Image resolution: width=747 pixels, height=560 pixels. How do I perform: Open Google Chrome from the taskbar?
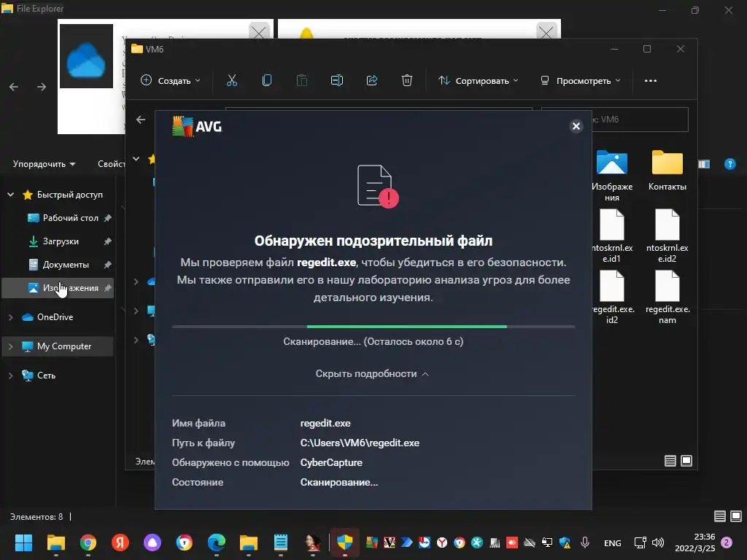click(88, 542)
